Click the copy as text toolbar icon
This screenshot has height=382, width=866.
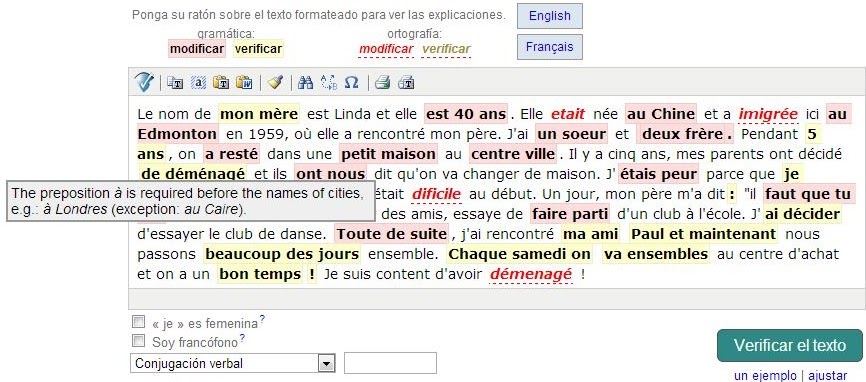point(175,83)
